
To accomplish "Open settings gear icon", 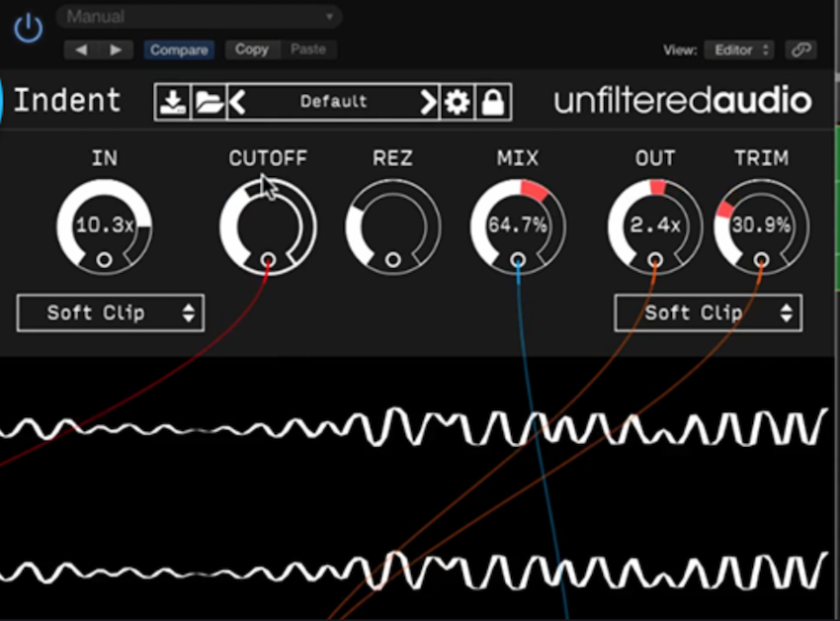I will click(457, 102).
